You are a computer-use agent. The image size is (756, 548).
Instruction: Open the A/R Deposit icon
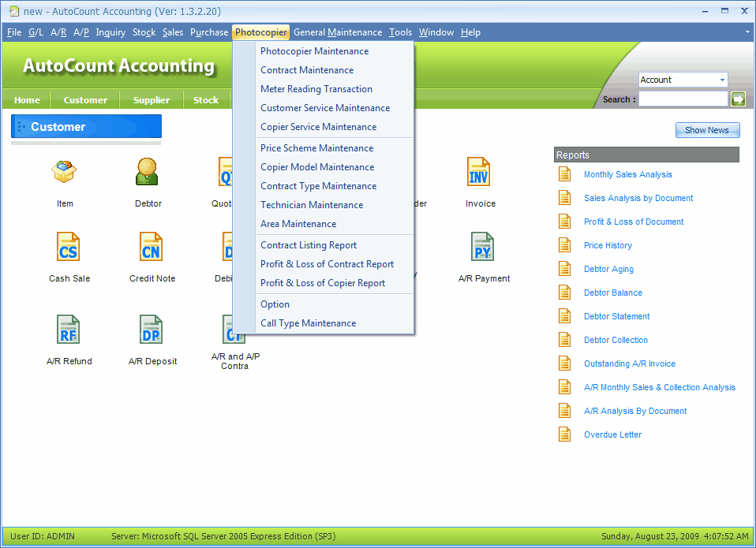151,330
